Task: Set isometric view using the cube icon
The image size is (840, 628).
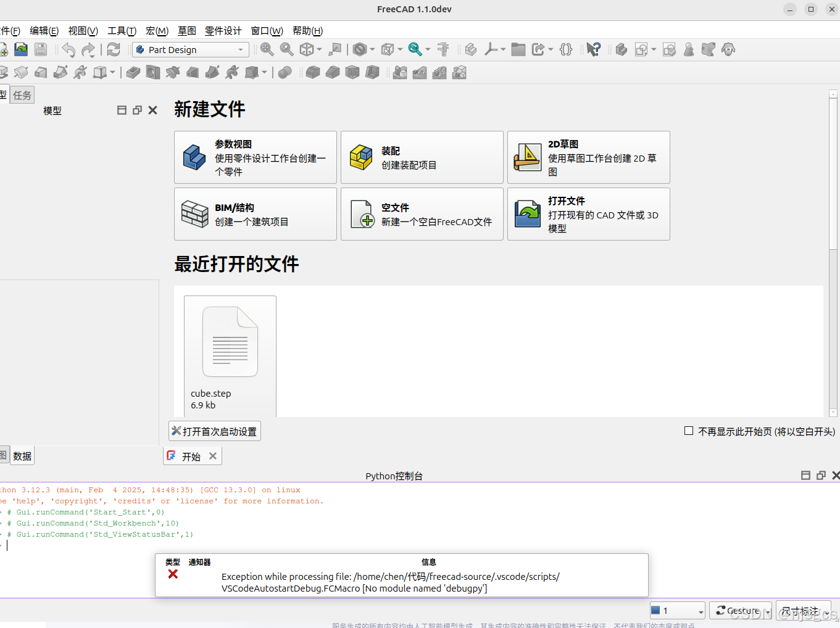Action: point(307,49)
